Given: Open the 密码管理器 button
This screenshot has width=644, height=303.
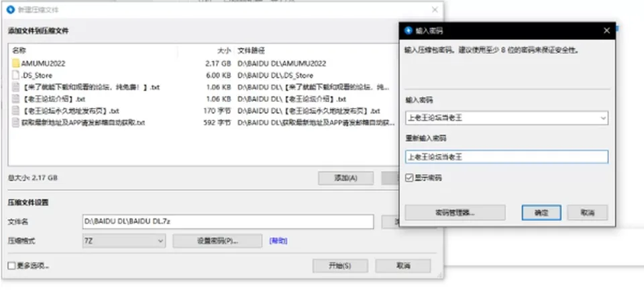Looking at the screenshot, I should pos(455,213).
